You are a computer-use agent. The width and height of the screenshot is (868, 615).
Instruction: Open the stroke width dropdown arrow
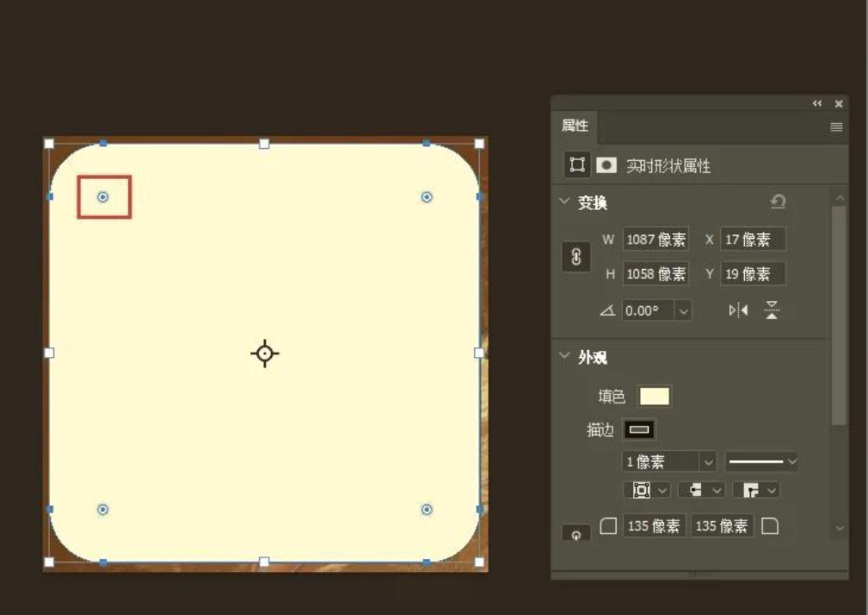(x=708, y=462)
